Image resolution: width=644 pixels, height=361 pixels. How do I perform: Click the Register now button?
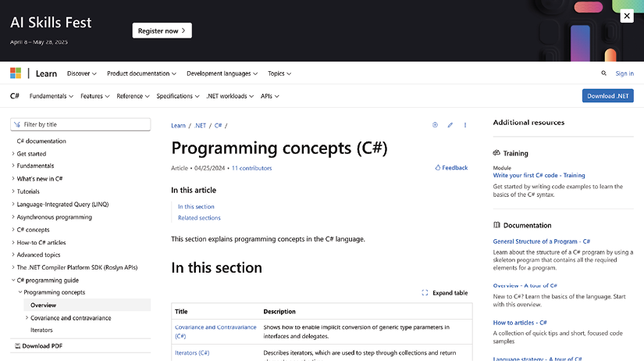(162, 30)
